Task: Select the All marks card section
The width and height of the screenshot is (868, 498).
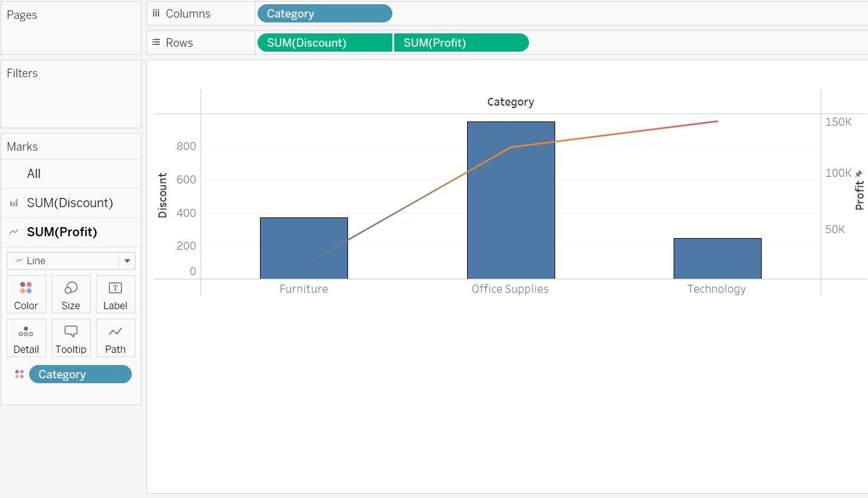Action: pyautogui.click(x=33, y=174)
